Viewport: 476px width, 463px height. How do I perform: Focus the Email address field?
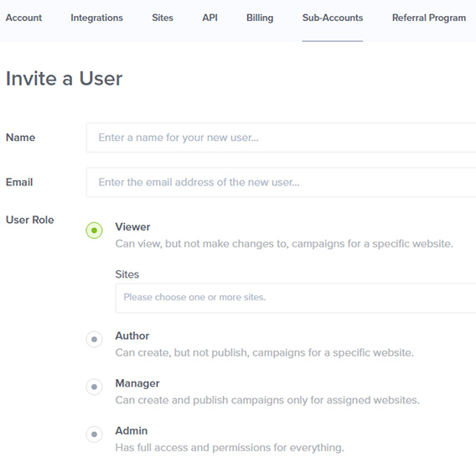(x=281, y=182)
